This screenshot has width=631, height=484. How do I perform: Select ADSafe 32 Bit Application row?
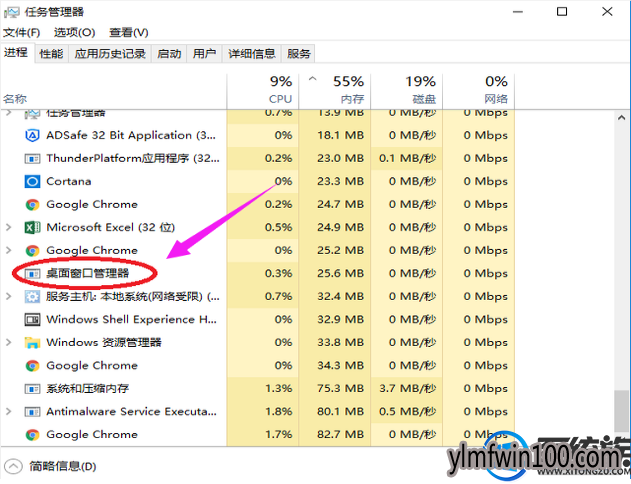click(258, 136)
